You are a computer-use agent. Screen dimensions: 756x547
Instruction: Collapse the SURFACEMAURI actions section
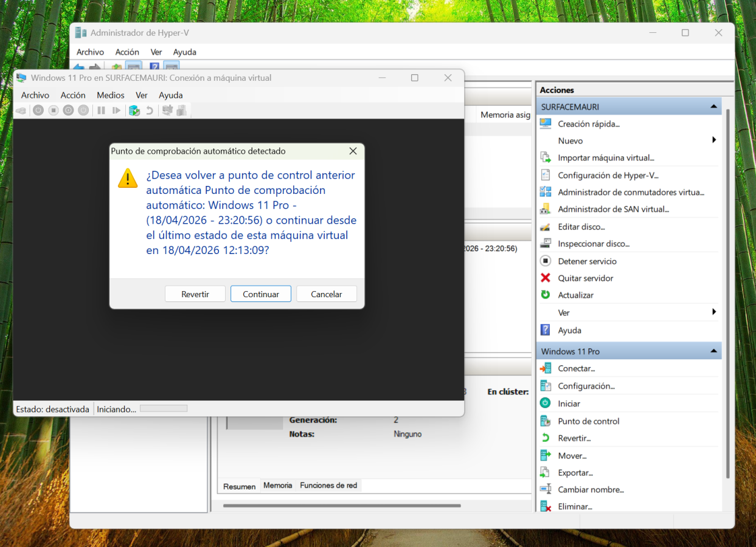(x=713, y=107)
